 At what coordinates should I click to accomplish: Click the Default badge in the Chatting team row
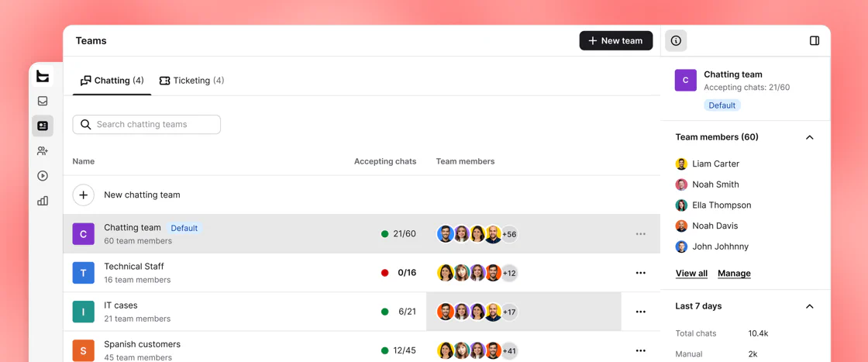[184, 228]
